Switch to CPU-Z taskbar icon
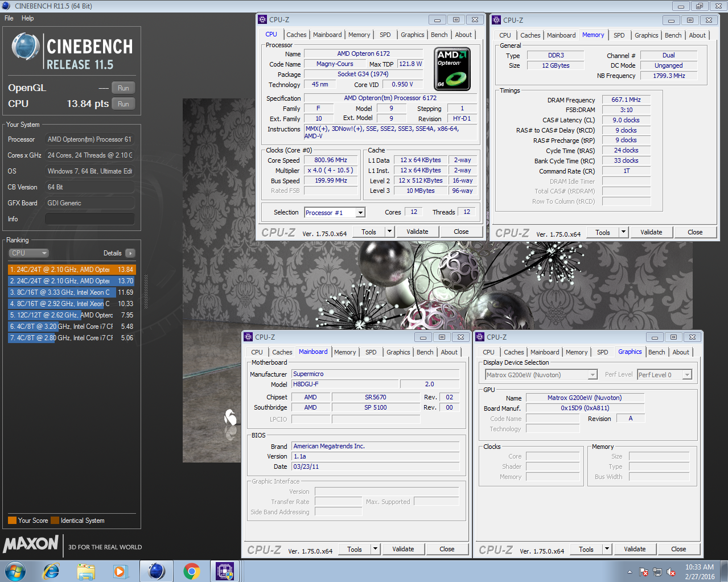This screenshot has width=728, height=582. click(x=225, y=571)
